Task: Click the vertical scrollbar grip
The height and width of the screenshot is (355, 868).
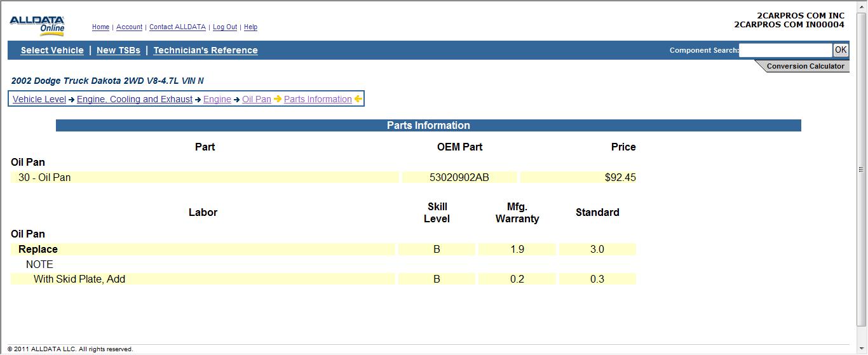Action: [x=862, y=170]
